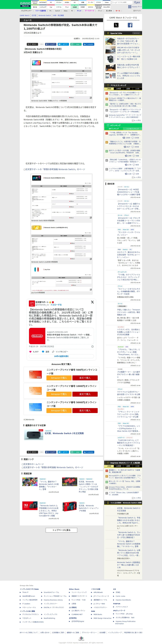Share with bottom LinkedIn button

pyautogui.click(x=88, y=452)
